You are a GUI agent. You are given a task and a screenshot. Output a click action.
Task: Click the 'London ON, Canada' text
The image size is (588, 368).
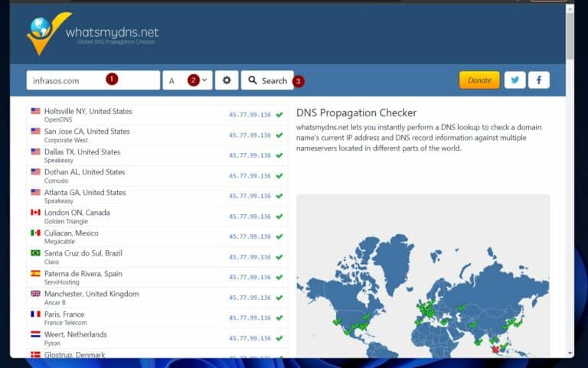coord(77,213)
